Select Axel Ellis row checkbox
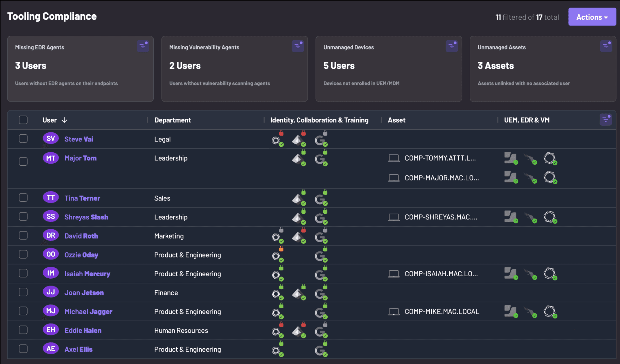This screenshot has width=620, height=364. [23, 349]
